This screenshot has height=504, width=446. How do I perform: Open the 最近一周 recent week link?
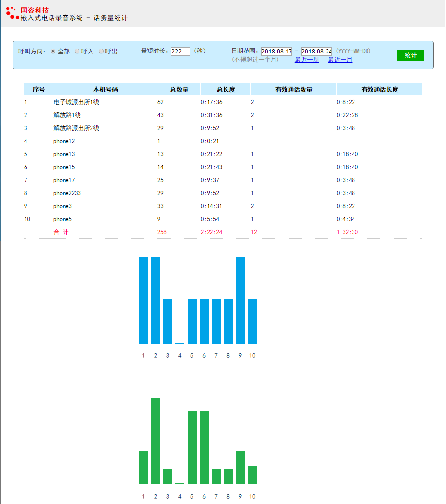[x=306, y=59]
